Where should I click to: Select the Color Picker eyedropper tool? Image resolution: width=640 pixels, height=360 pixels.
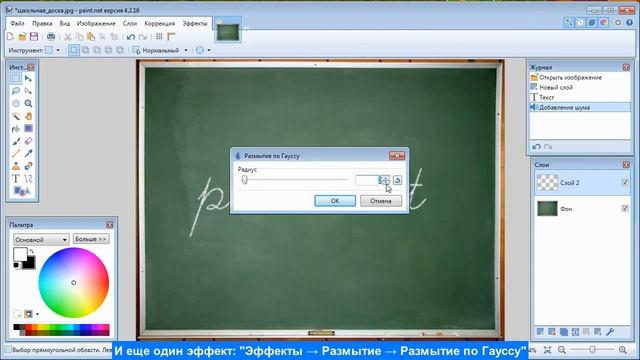coord(28,153)
